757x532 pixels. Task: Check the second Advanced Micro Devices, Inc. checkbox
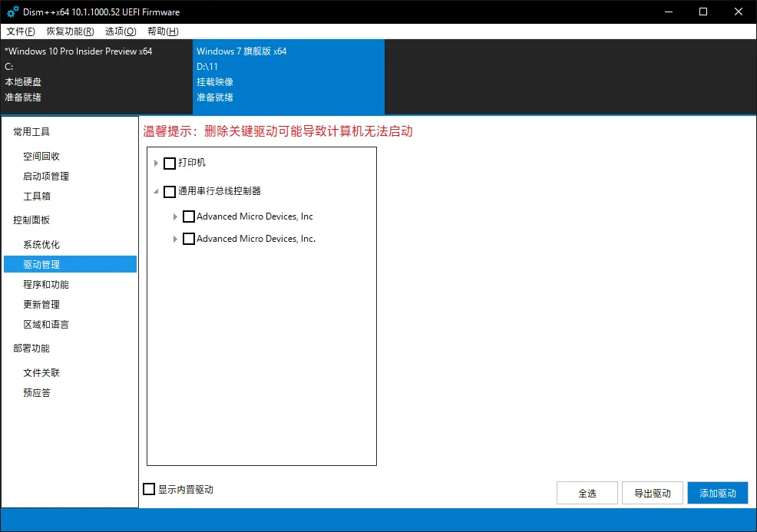tap(189, 239)
